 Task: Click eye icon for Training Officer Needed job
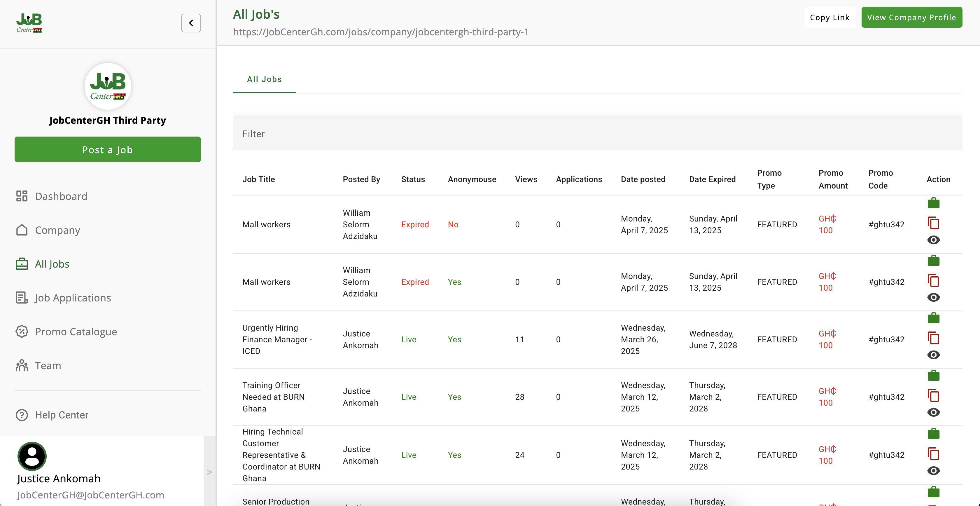933,412
